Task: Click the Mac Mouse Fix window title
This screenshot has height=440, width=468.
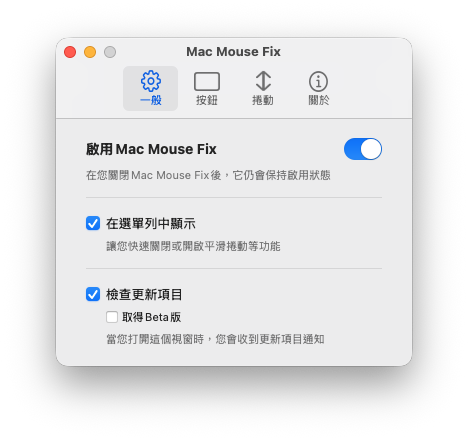Action: coord(233,52)
